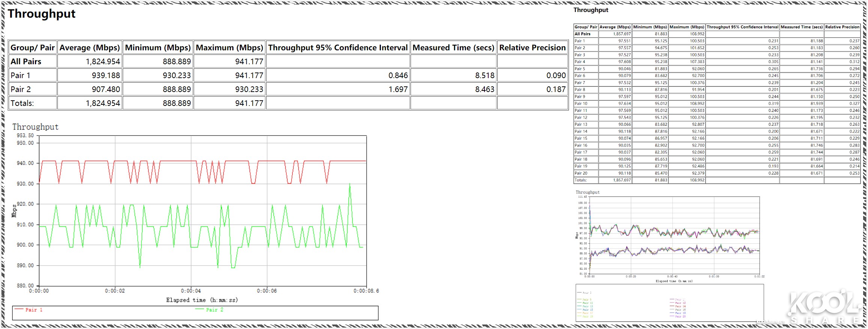
Task: Click relative precision value 0.187
Action: coord(556,89)
